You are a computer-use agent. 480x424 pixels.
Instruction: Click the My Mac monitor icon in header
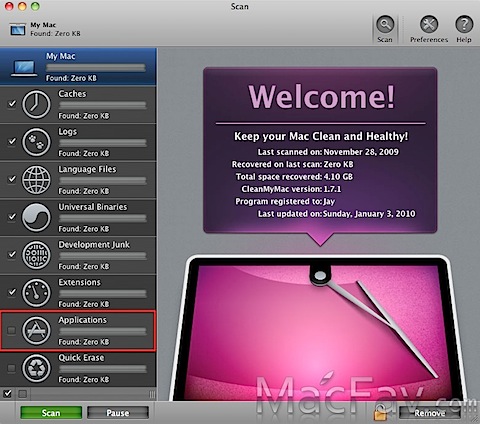coord(18,29)
